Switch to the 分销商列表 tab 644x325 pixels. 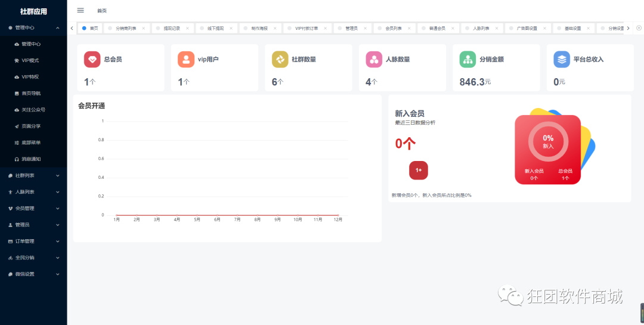click(x=126, y=29)
